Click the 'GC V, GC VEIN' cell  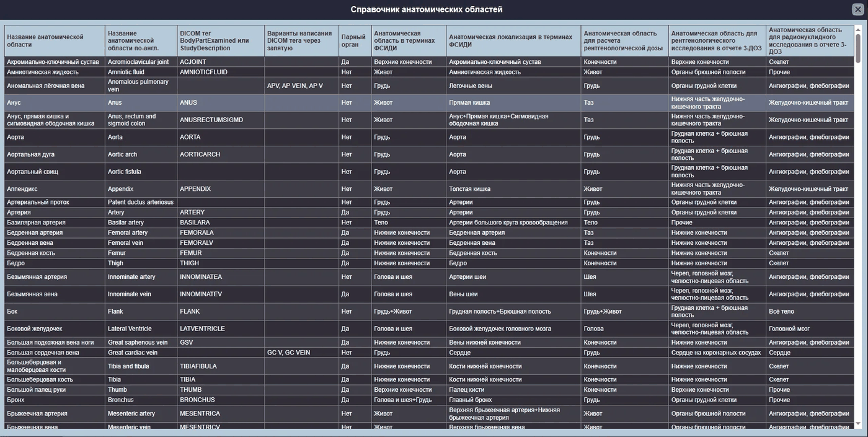click(302, 353)
